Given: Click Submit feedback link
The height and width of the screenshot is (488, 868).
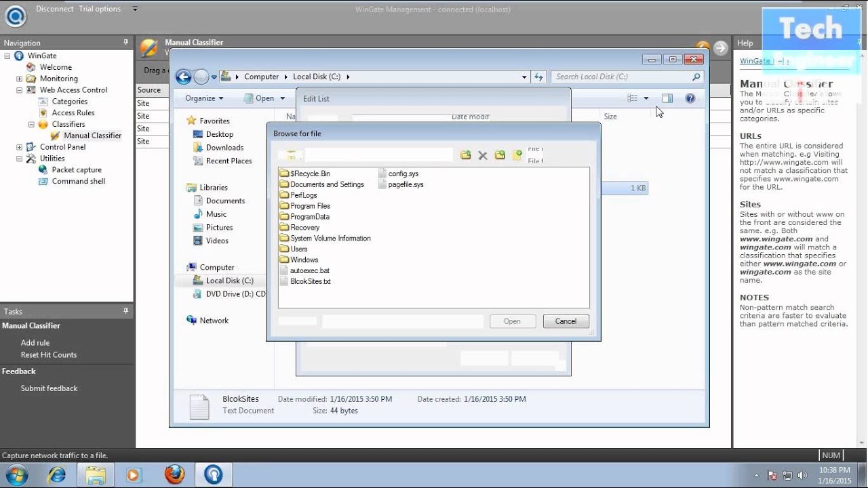Looking at the screenshot, I should [49, 388].
